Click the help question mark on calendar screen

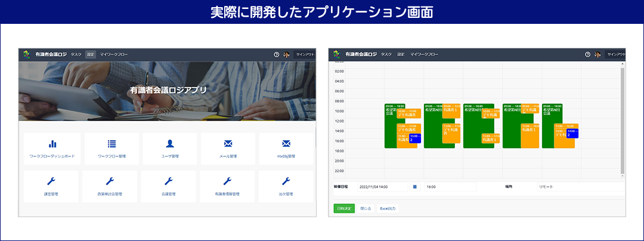[x=587, y=54]
